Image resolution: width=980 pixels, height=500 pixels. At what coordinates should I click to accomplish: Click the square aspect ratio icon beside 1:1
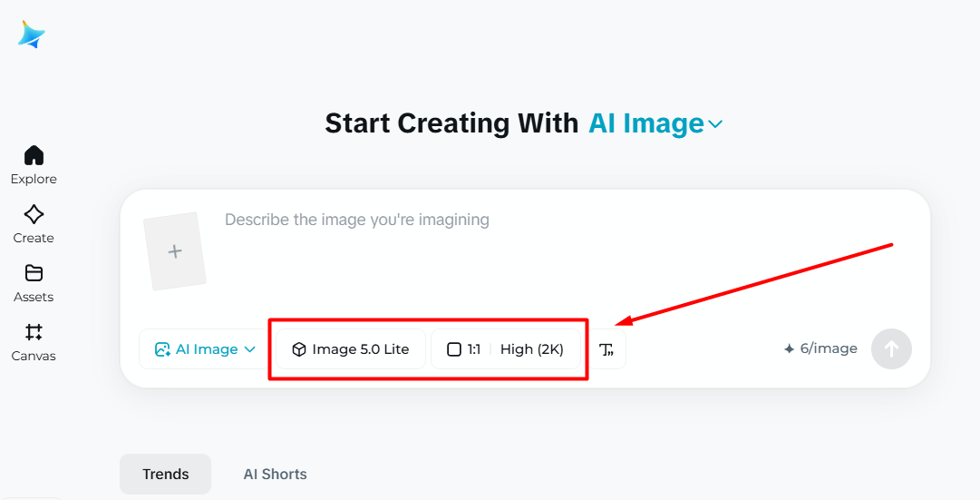coord(454,349)
